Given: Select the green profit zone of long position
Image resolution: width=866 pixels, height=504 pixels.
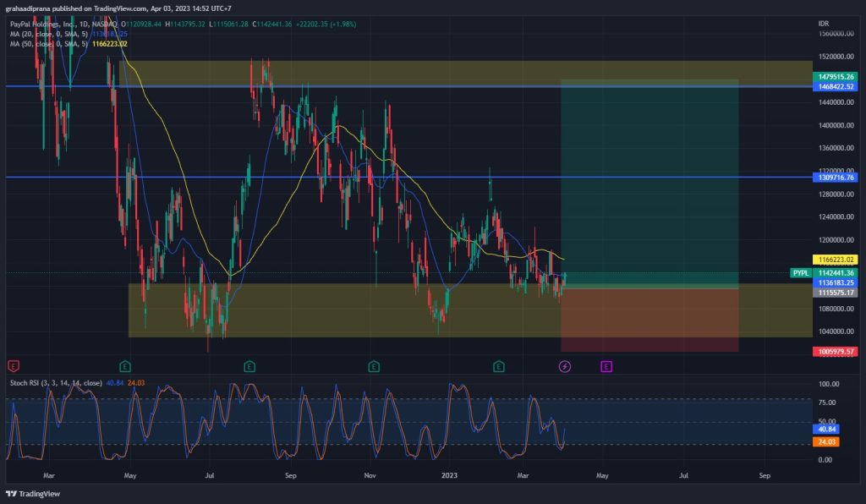Looking at the screenshot, I should click(649, 182).
